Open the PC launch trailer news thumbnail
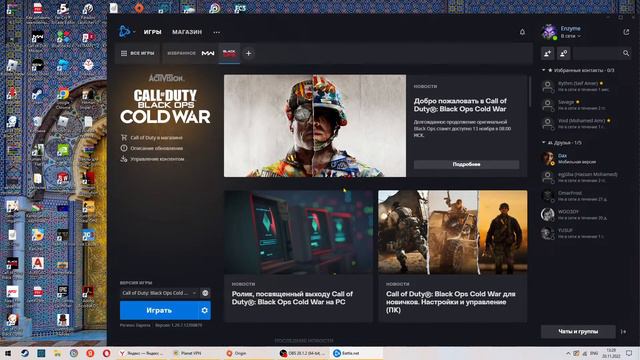Screen dimensions: 640x360 click(x=298, y=232)
